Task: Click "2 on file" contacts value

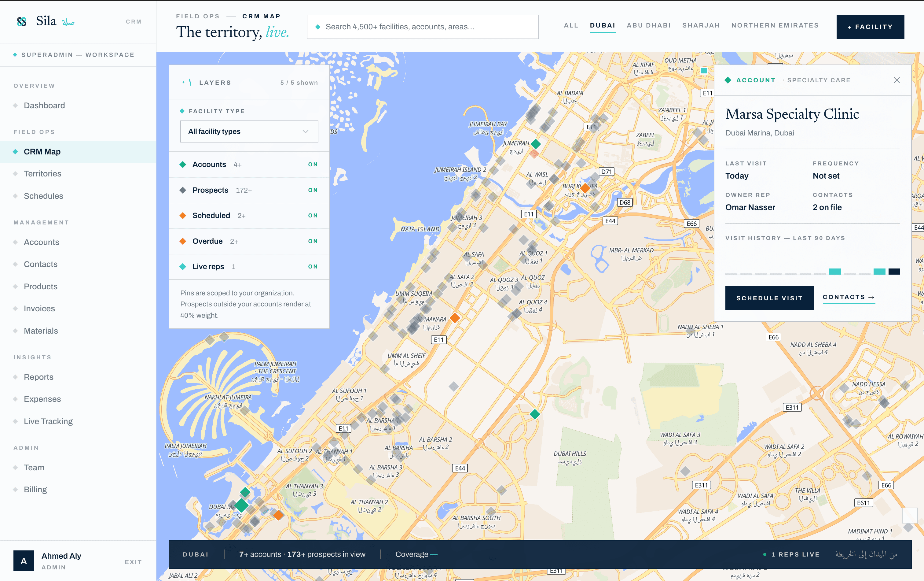Action: (827, 207)
